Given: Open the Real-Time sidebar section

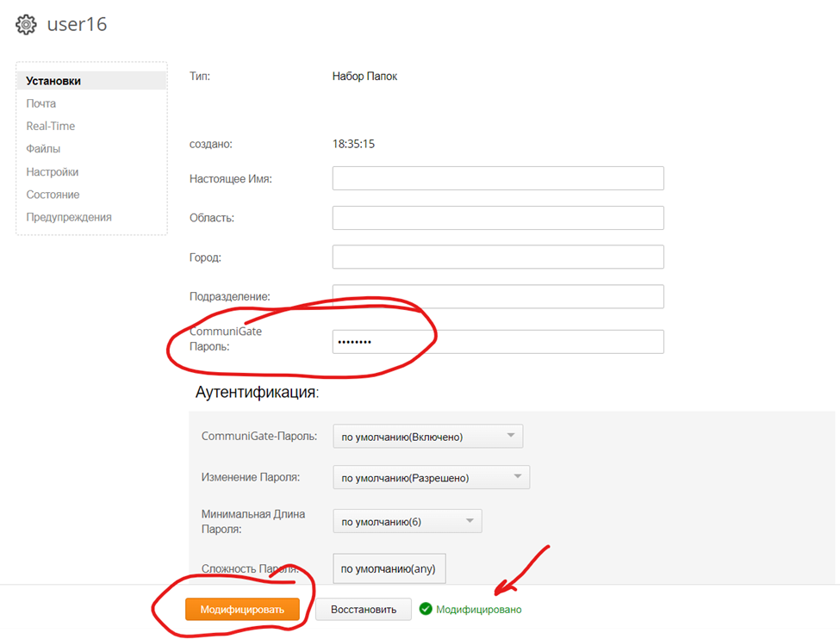Looking at the screenshot, I should click(50, 126).
